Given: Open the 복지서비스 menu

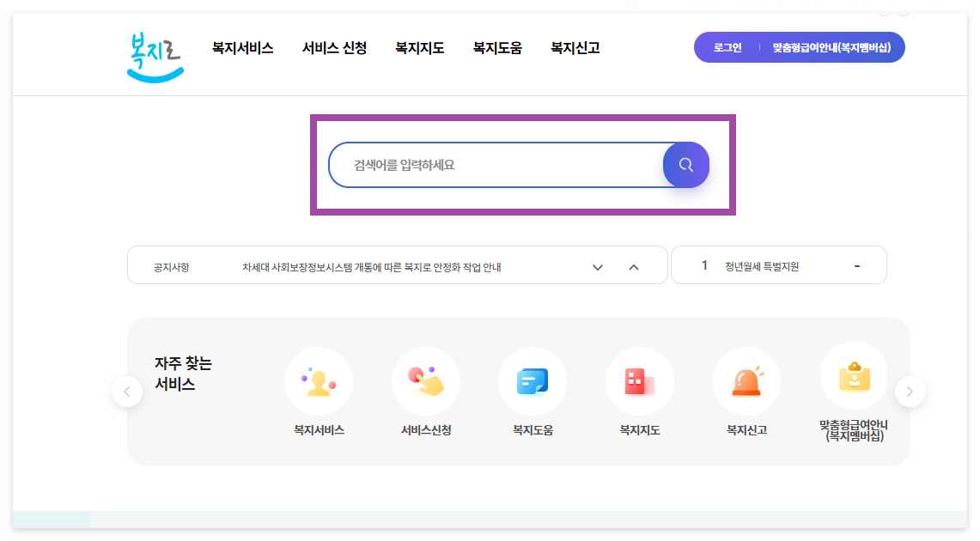Looking at the screenshot, I should pyautogui.click(x=241, y=48).
